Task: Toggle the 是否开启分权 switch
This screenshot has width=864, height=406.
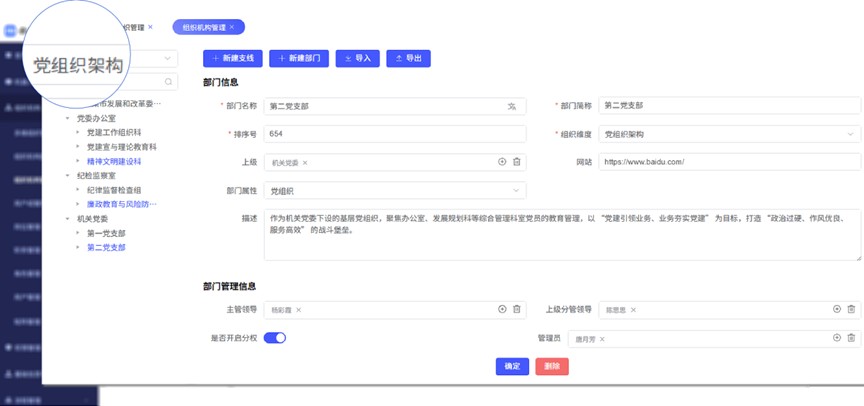Action: click(275, 338)
